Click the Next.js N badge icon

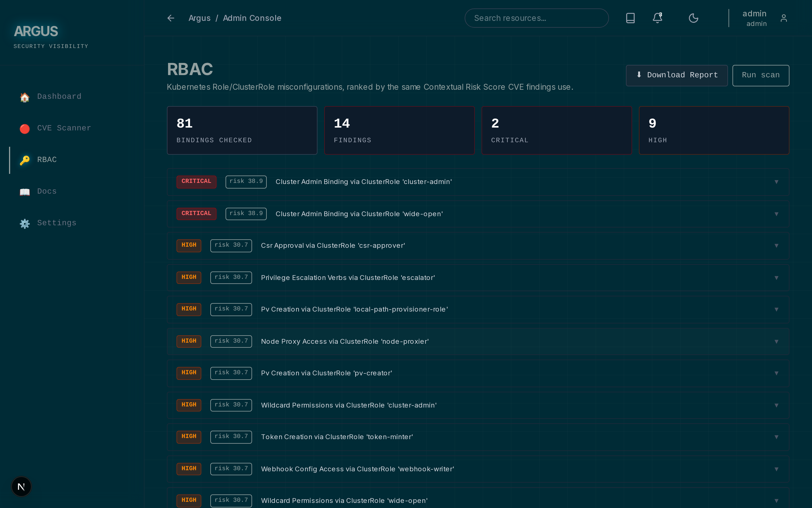21,487
